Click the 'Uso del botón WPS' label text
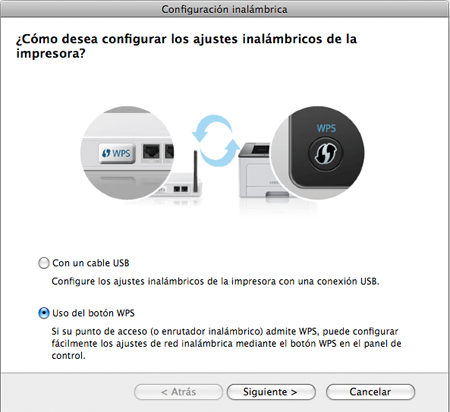The width and height of the screenshot is (450, 412). pyautogui.click(x=93, y=313)
